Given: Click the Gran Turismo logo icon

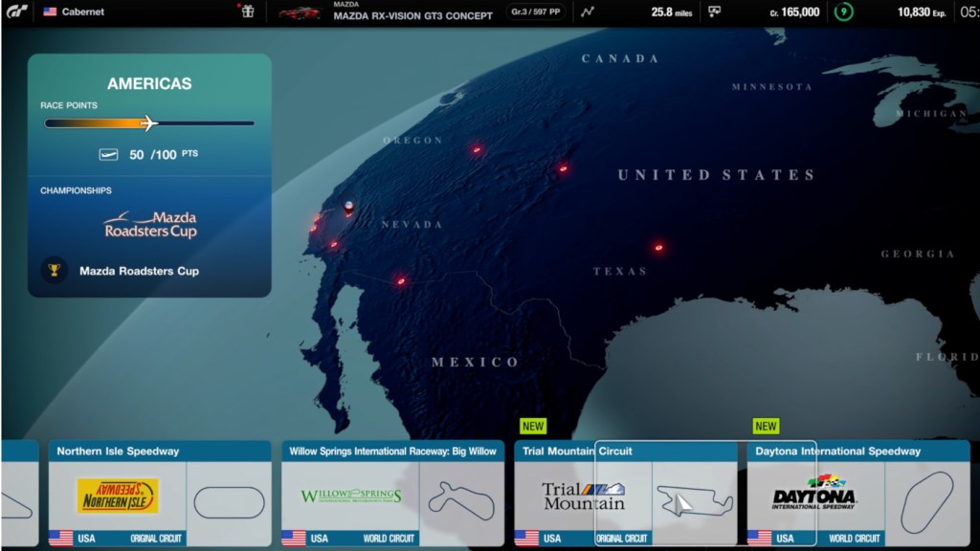Looking at the screenshot, I should pos(16,11).
